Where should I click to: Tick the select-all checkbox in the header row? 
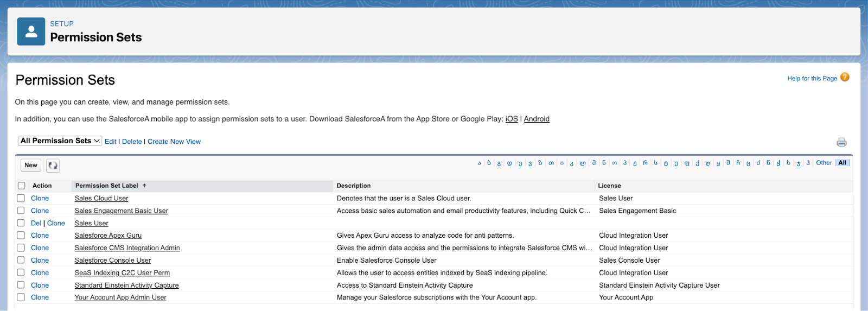(21, 186)
